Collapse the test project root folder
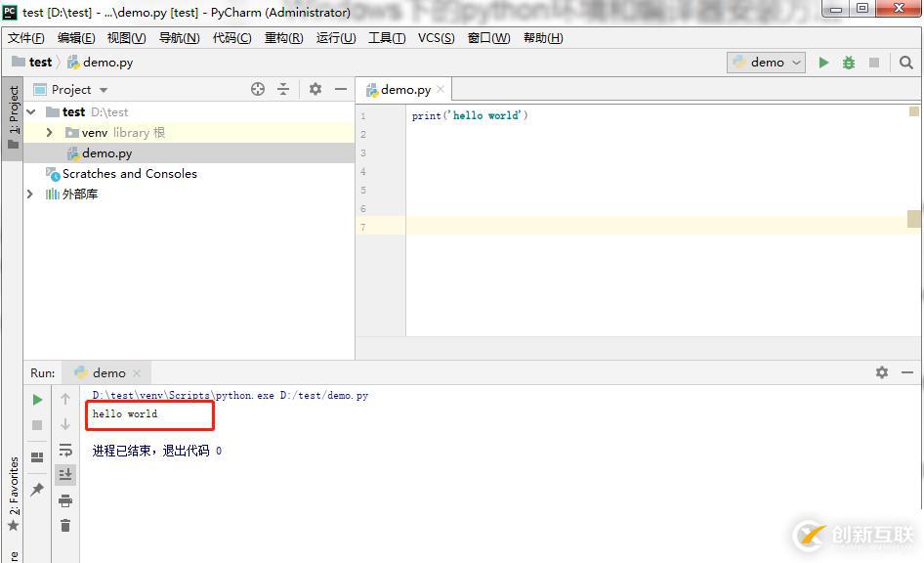This screenshot has width=924, height=563. (x=31, y=112)
